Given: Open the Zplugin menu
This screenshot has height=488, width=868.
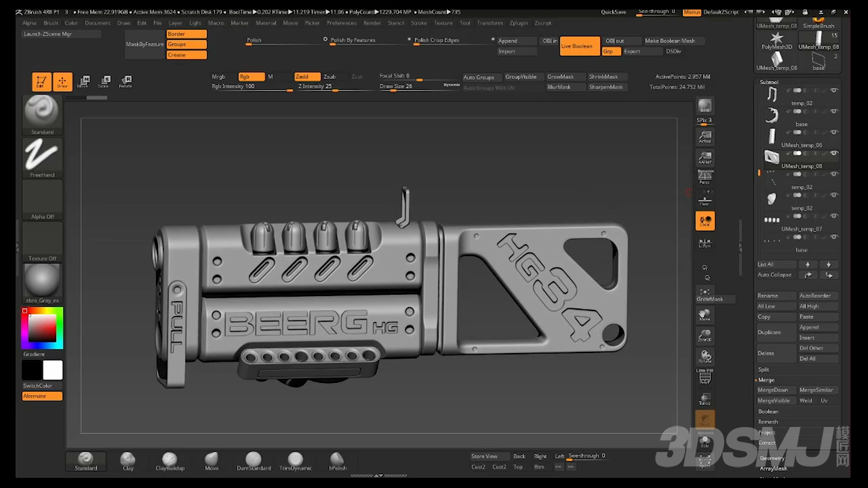Looking at the screenshot, I should coord(519,23).
